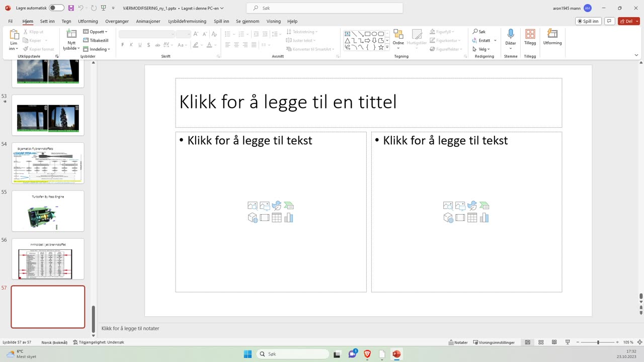This screenshot has width=644, height=362.
Task: Open the Animasjoner tab
Action: [148, 21]
